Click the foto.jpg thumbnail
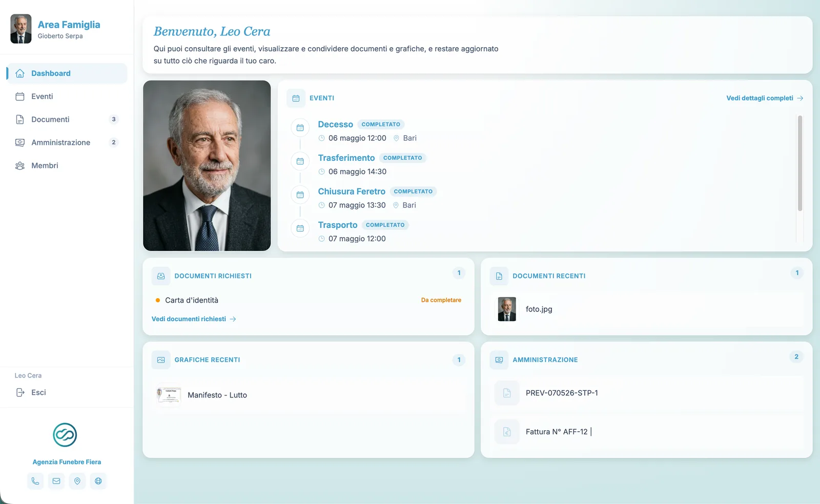Screen dimensions: 820x504 (x=507, y=309)
